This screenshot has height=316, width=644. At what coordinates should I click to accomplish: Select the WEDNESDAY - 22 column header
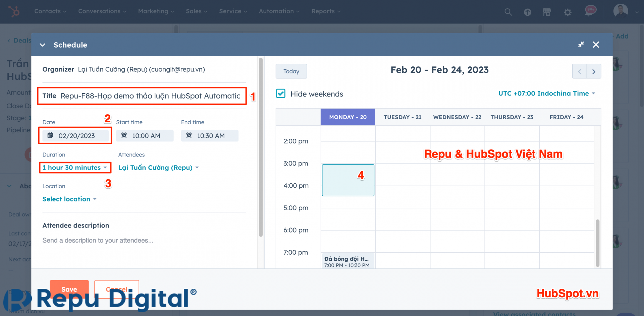[x=457, y=117]
